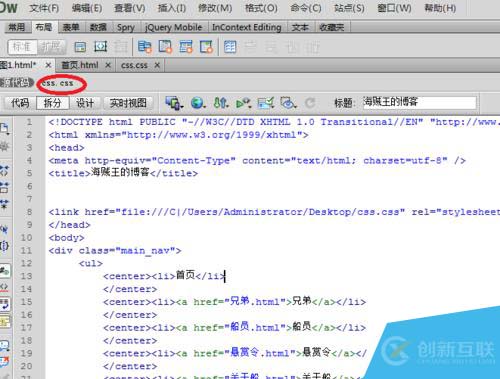Click the Highlight Invalid Code icon
Screen dimensions: 500x379
coord(4,287)
